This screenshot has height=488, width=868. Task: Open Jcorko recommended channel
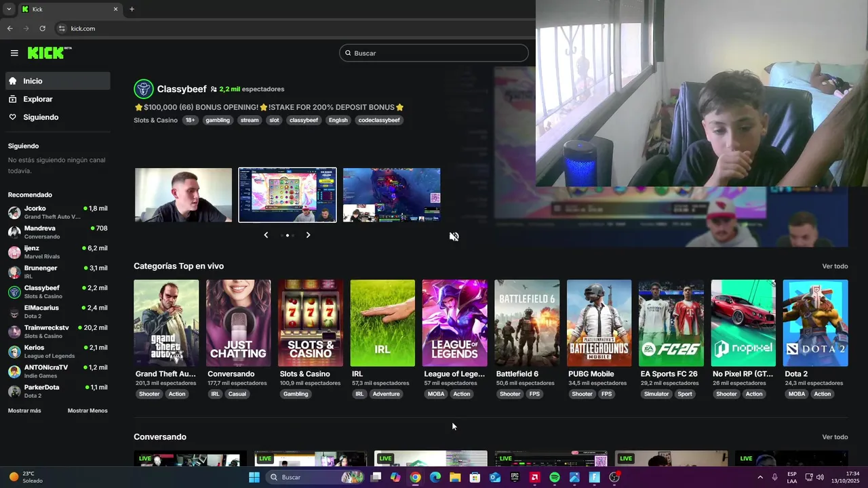pyautogui.click(x=58, y=212)
